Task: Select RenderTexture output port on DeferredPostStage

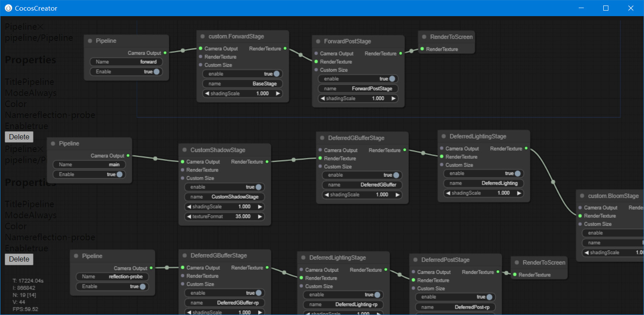Action: [498, 272]
